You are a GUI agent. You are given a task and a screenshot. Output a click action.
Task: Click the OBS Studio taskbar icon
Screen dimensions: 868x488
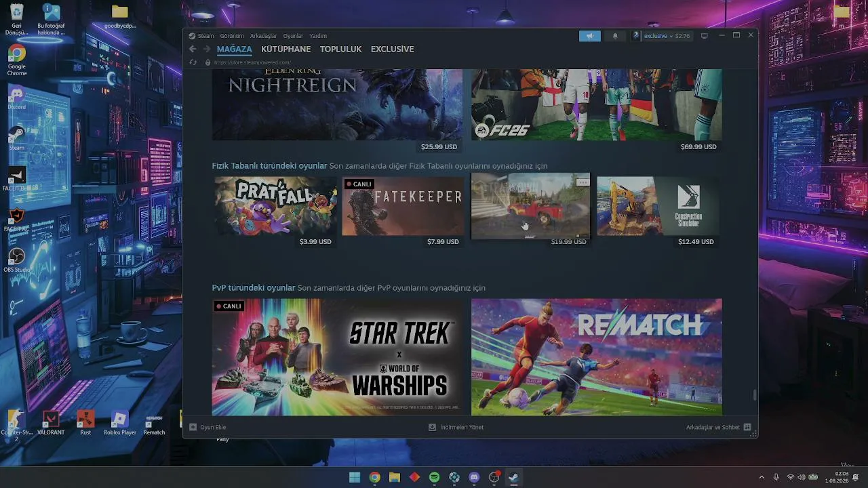(x=494, y=477)
